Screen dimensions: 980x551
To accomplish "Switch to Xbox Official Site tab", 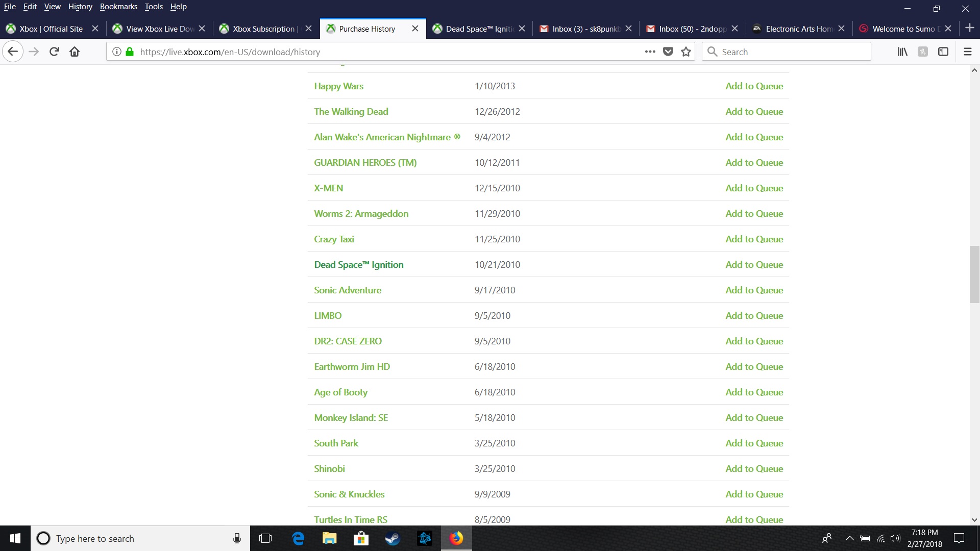I will [x=51, y=29].
